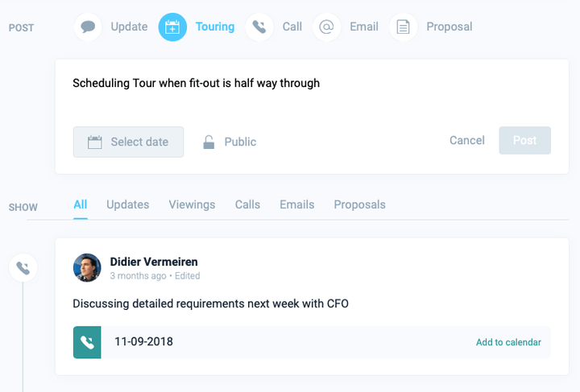Screen dimensions: 580x392
Task: Pick the Email at-sign icon
Action: (x=326, y=27)
